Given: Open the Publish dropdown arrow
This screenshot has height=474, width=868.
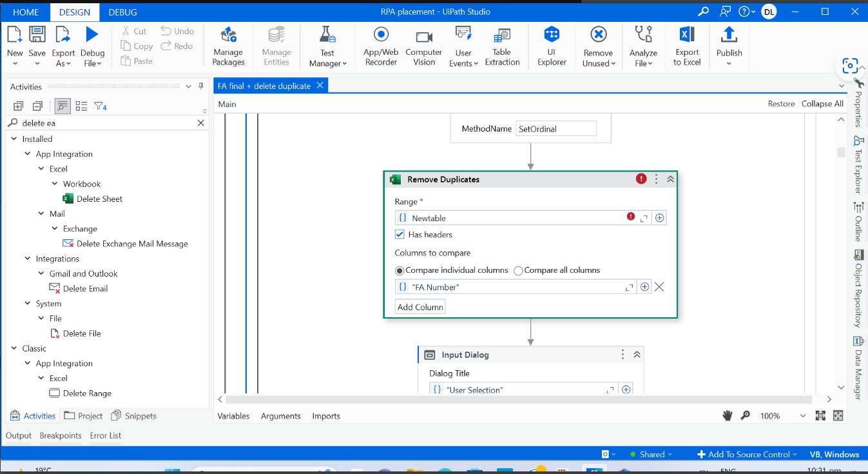Looking at the screenshot, I should (x=729, y=63).
